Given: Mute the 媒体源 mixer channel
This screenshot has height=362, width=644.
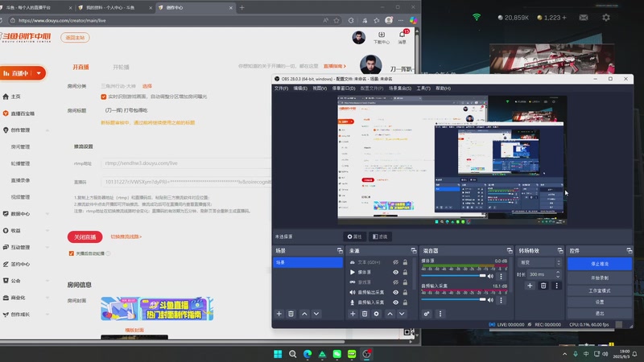Looking at the screenshot, I should pos(490,276).
